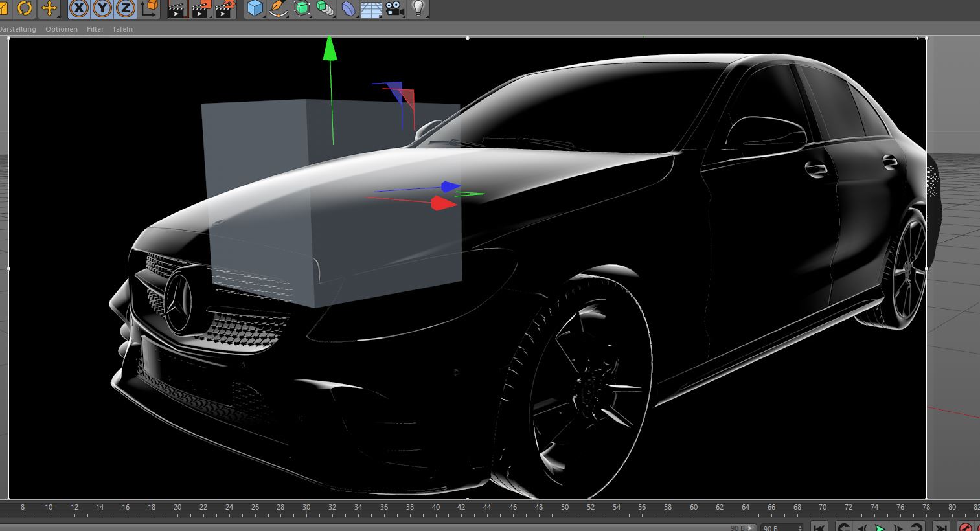Go to next keyframe
Screen dimensions: 980x531
(916, 527)
